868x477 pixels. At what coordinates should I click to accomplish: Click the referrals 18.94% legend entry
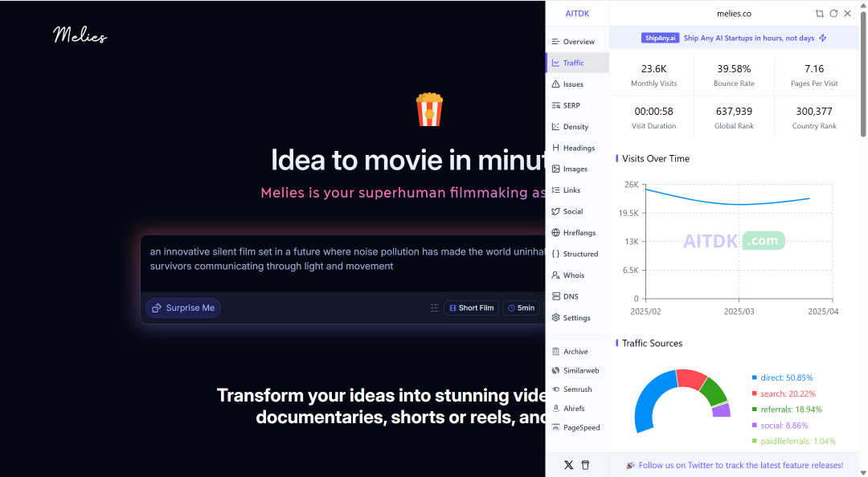[787, 410]
